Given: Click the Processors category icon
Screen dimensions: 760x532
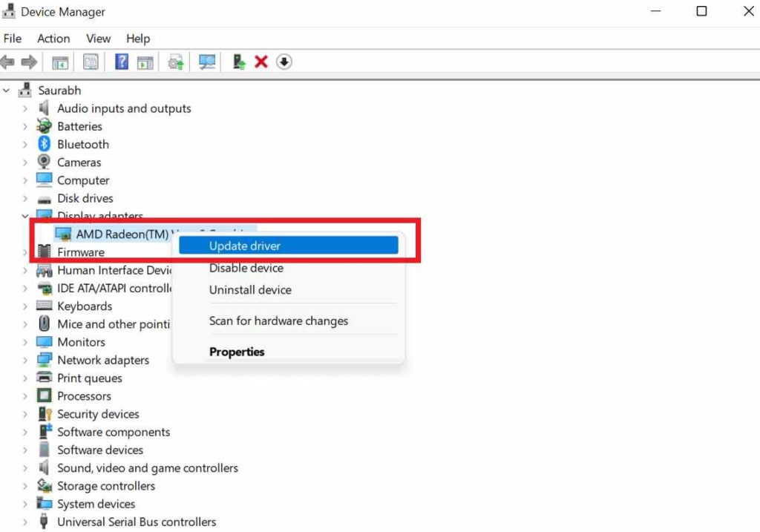Looking at the screenshot, I should [44, 395].
